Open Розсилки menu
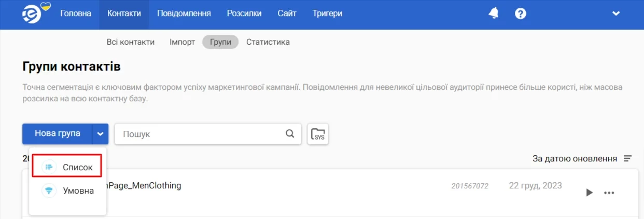Viewport: 644px width, 219px height. pyautogui.click(x=244, y=13)
